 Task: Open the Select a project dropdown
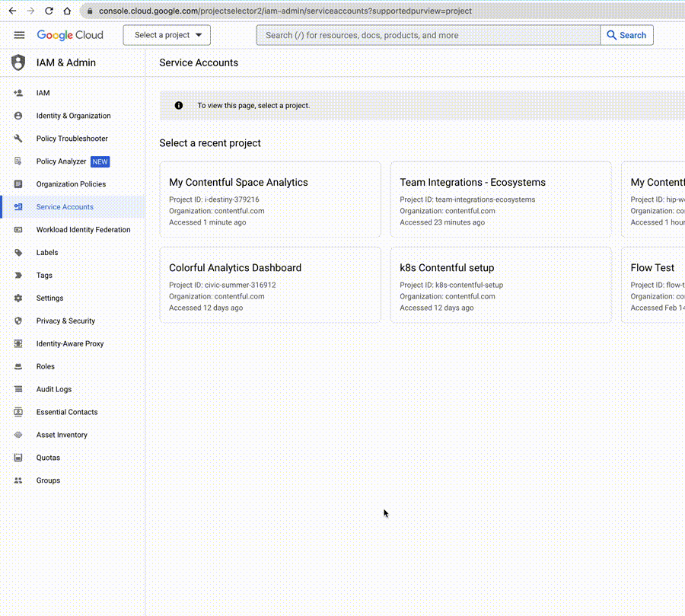(x=167, y=35)
